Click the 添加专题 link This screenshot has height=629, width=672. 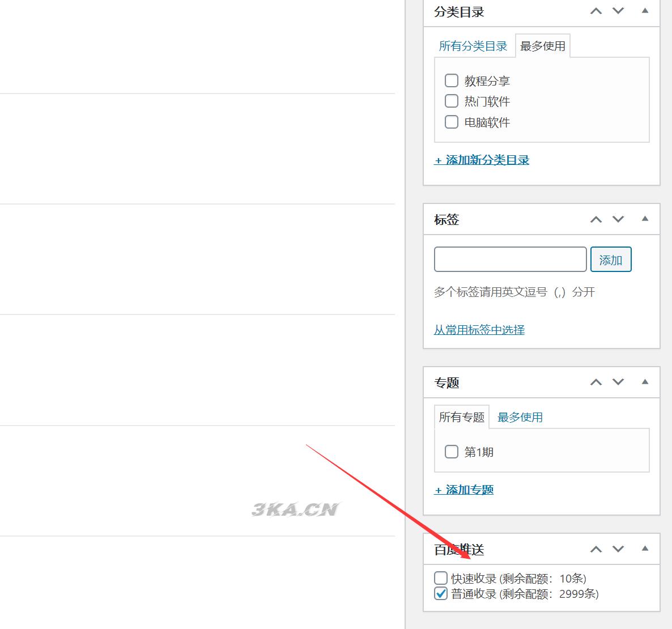coord(464,490)
